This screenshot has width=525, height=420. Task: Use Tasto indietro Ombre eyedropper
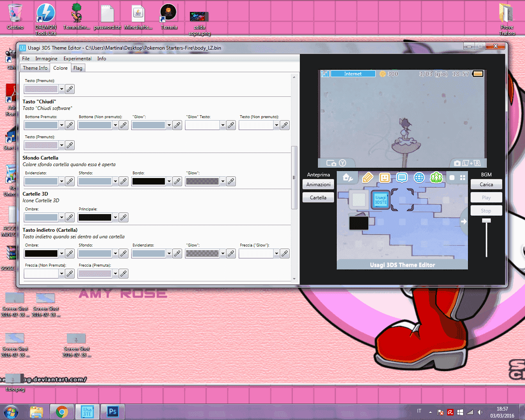(x=70, y=253)
